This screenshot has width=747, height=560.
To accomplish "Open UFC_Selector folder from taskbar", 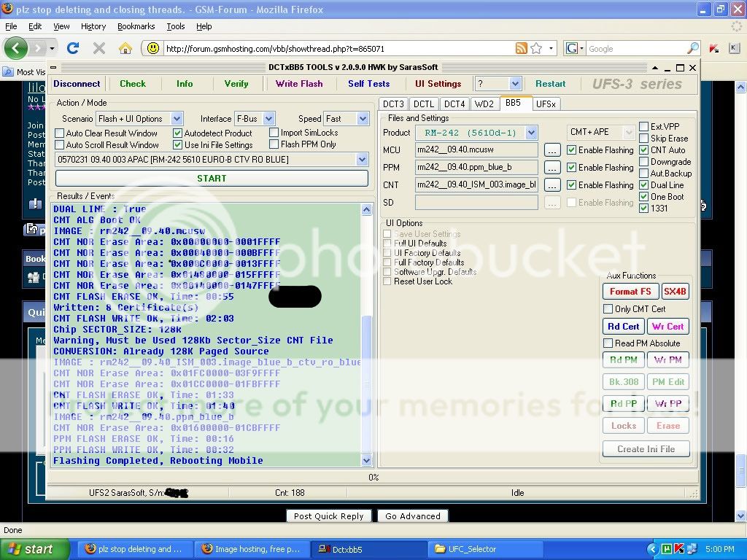I will pos(486,549).
